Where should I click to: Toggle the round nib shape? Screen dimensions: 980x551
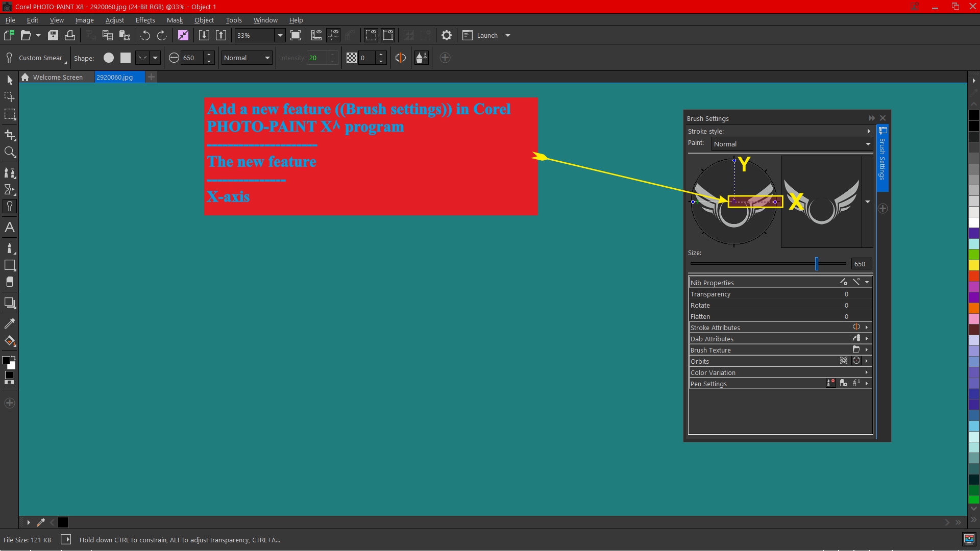point(109,58)
